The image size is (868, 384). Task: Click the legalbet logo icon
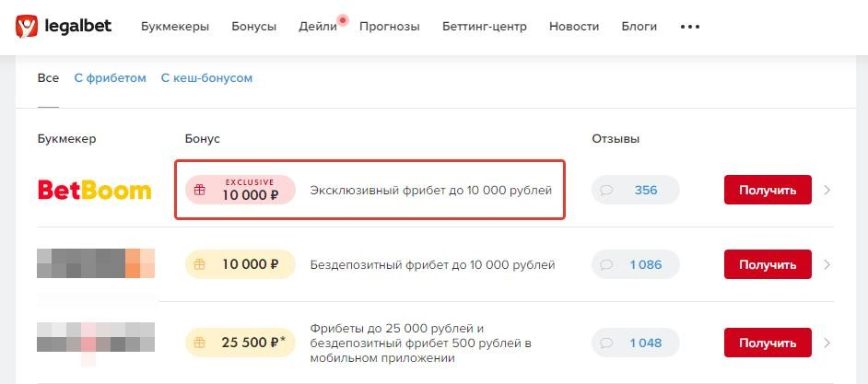(x=27, y=26)
